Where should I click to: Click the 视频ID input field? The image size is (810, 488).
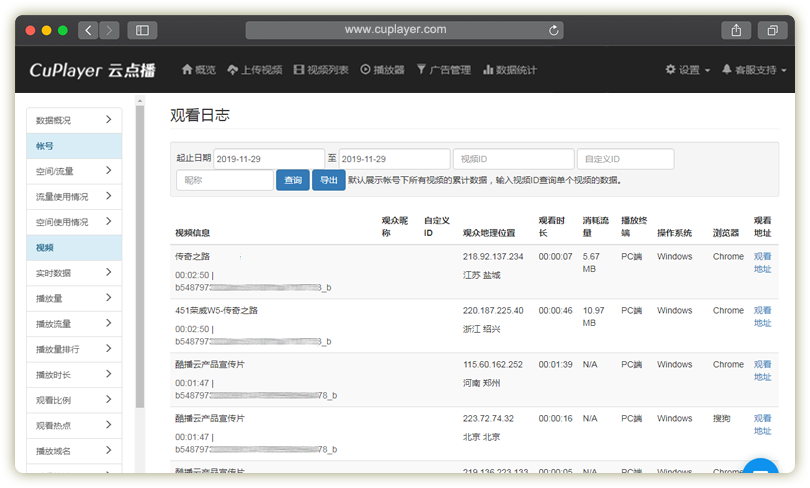coord(513,159)
